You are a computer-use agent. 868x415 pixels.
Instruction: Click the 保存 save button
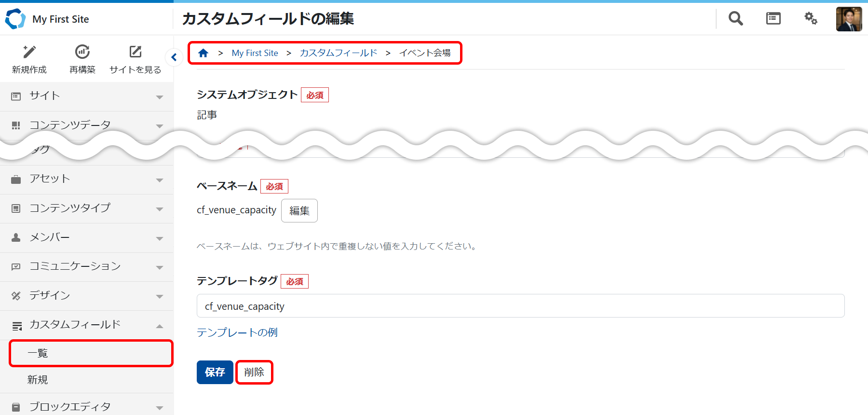215,372
